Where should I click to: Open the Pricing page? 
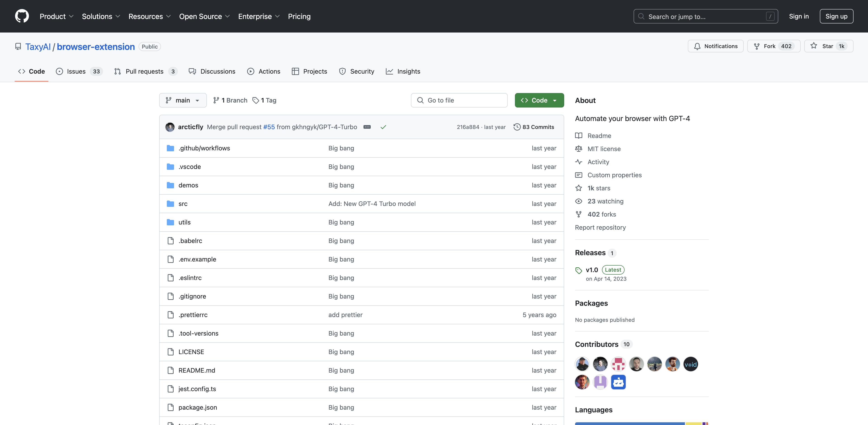(299, 16)
